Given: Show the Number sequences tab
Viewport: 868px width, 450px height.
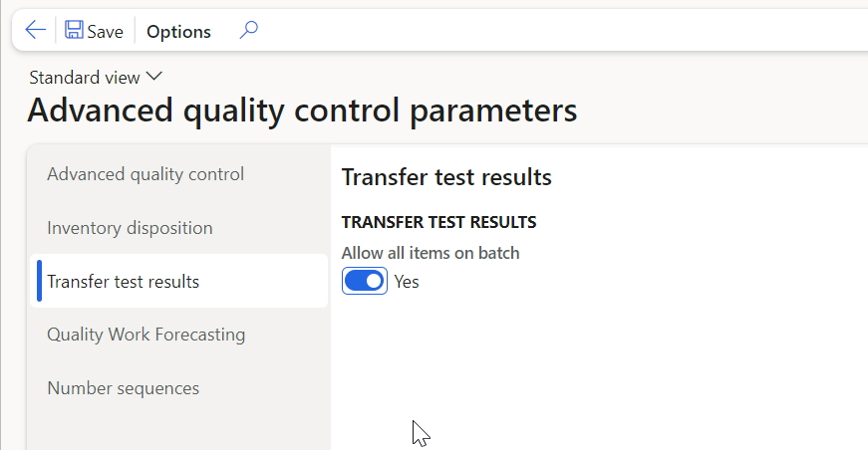Looking at the screenshot, I should pyautogui.click(x=124, y=388).
